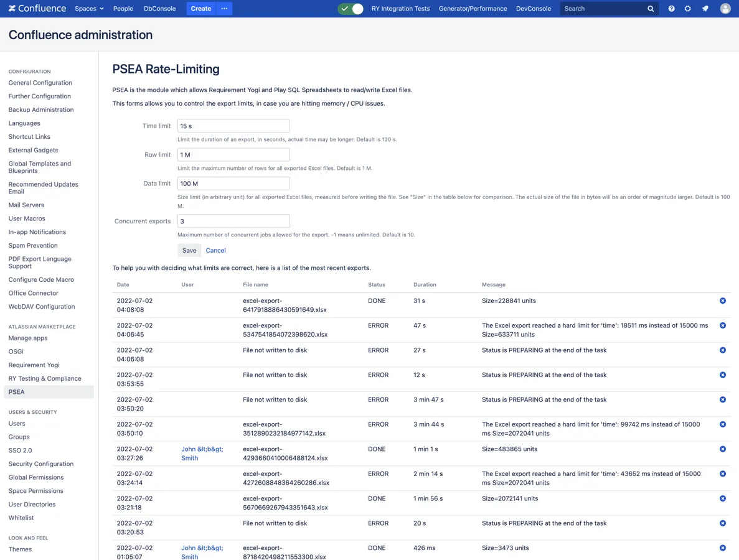This screenshot has width=739, height=560.
Task: Open Backup Administration page
Action: click(x=41, y=110)
